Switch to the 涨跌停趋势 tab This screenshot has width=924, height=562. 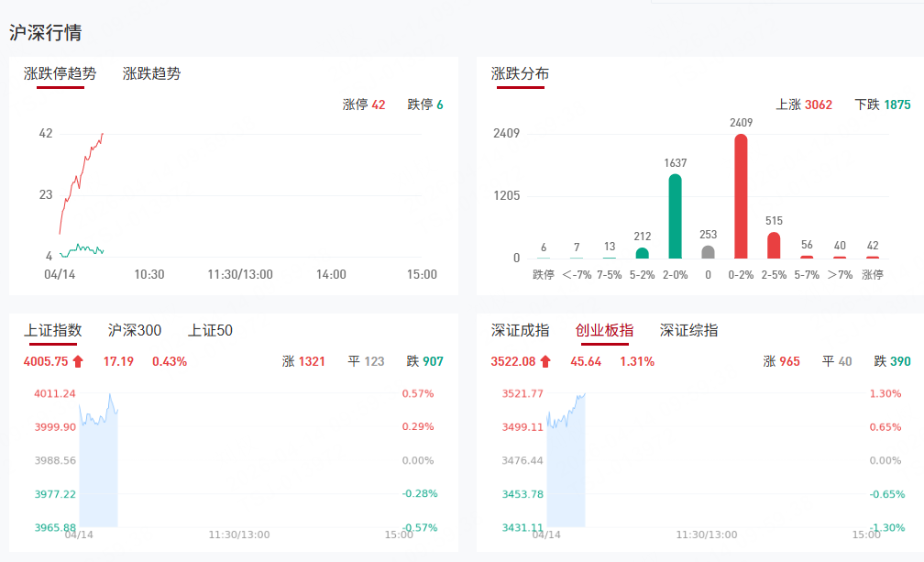click(60, 73)
